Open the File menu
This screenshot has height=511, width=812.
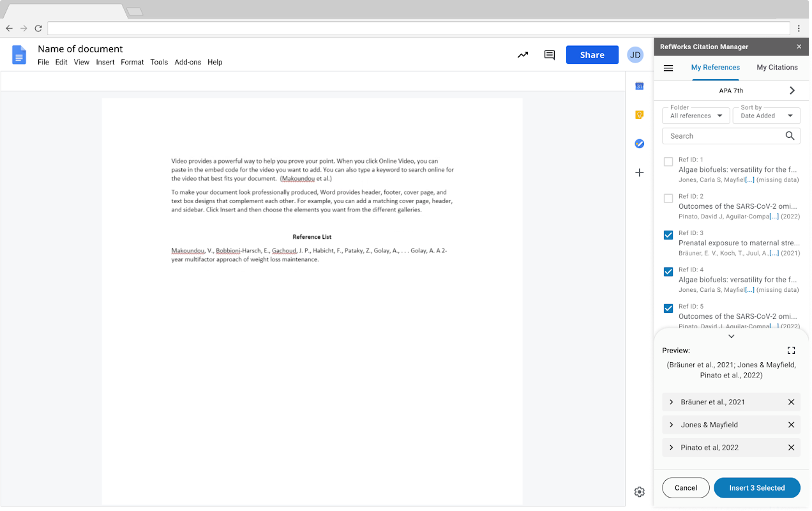pyautogui.click(x=43, y=63)
